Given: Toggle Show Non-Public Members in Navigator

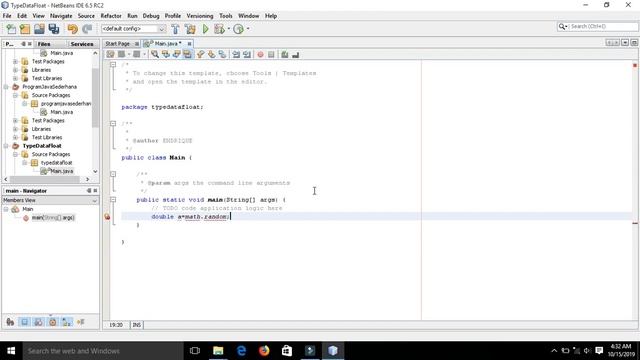Looking at the screenshot, I should click(x=53, y=322).
